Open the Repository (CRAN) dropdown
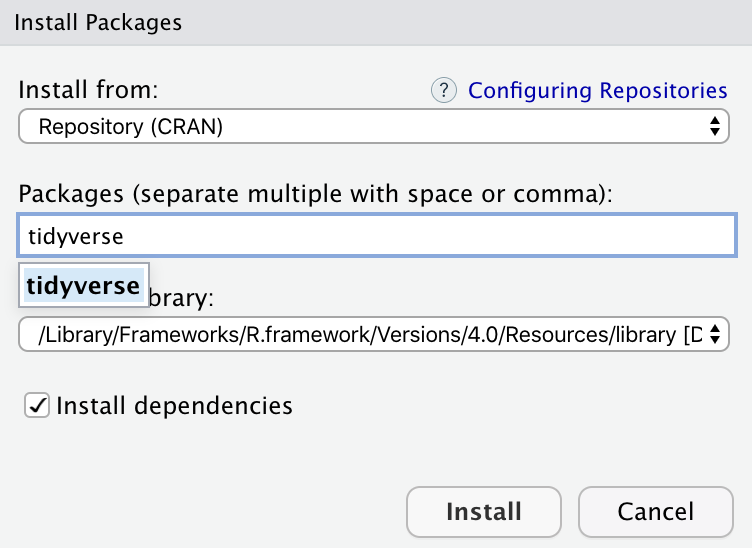The image size is (752, 548). point(372,127)
